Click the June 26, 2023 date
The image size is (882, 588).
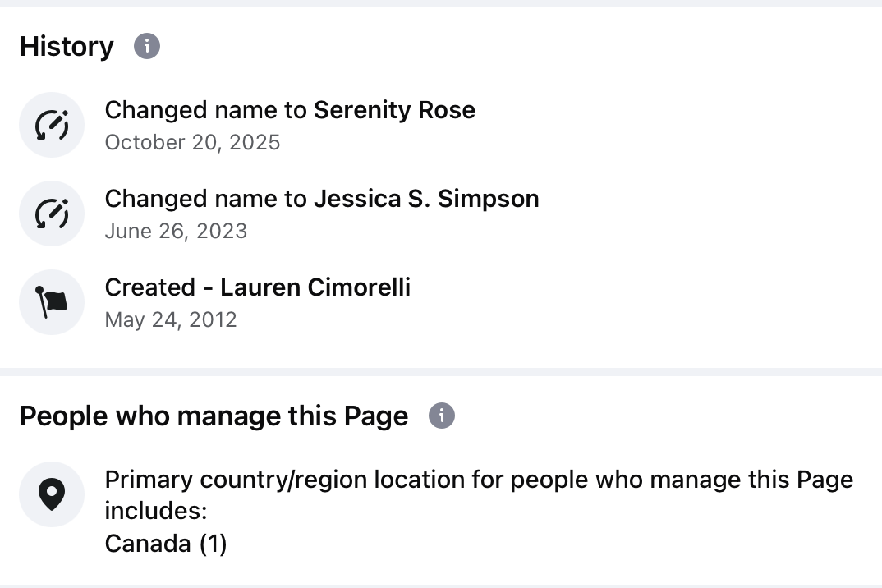click(176, 232)
